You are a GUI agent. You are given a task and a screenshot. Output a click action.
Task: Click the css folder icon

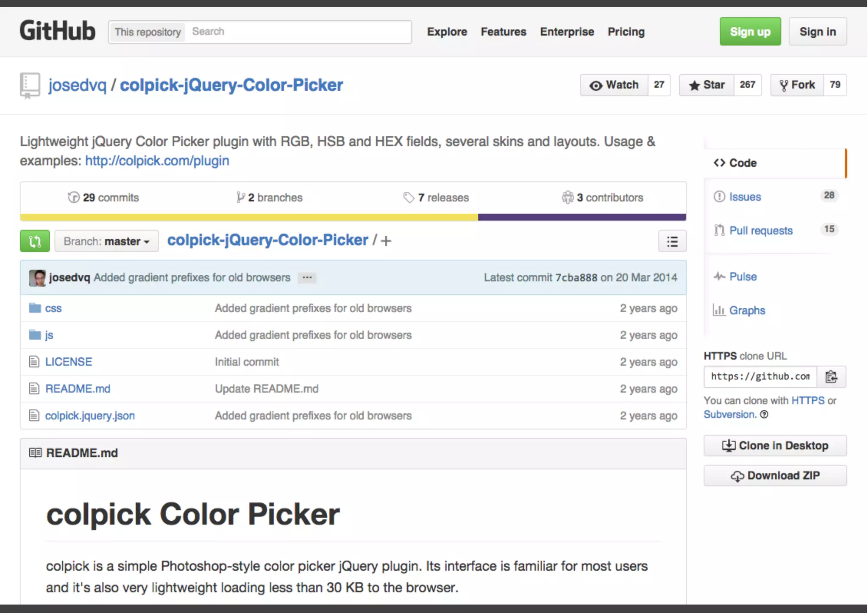click(x=35, y=308)
